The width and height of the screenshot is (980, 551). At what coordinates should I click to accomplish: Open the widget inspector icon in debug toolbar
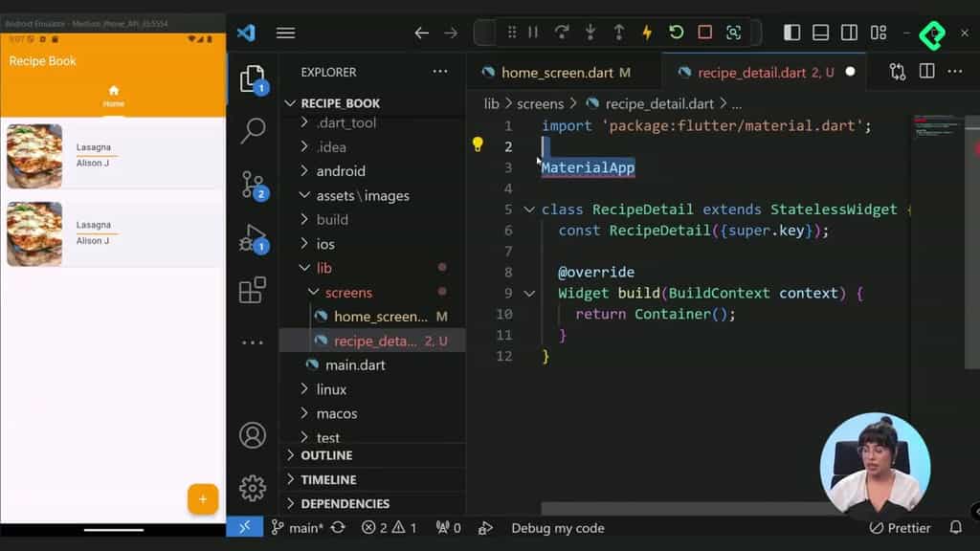tap(734, 32)
